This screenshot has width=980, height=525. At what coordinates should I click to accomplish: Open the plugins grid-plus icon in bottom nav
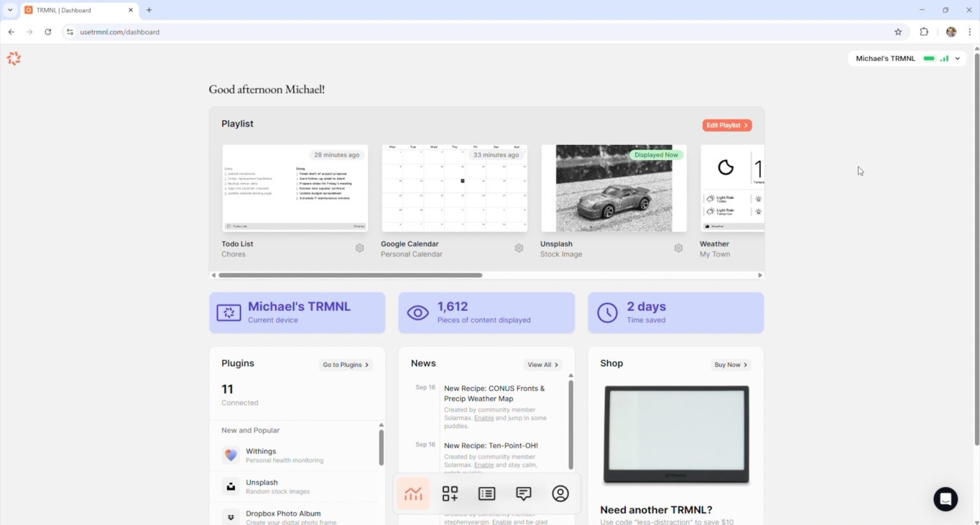(x=450, y=494)
